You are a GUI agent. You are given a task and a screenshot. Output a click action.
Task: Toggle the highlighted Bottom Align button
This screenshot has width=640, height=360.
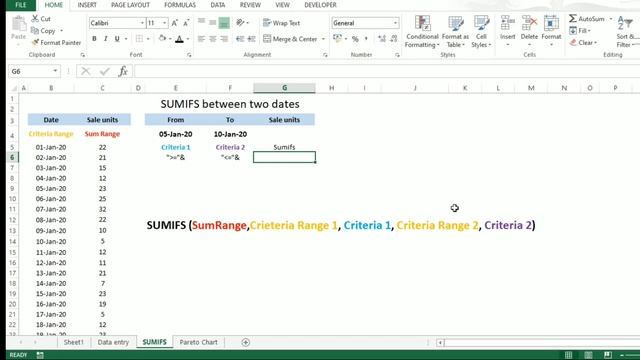(224, 23)
